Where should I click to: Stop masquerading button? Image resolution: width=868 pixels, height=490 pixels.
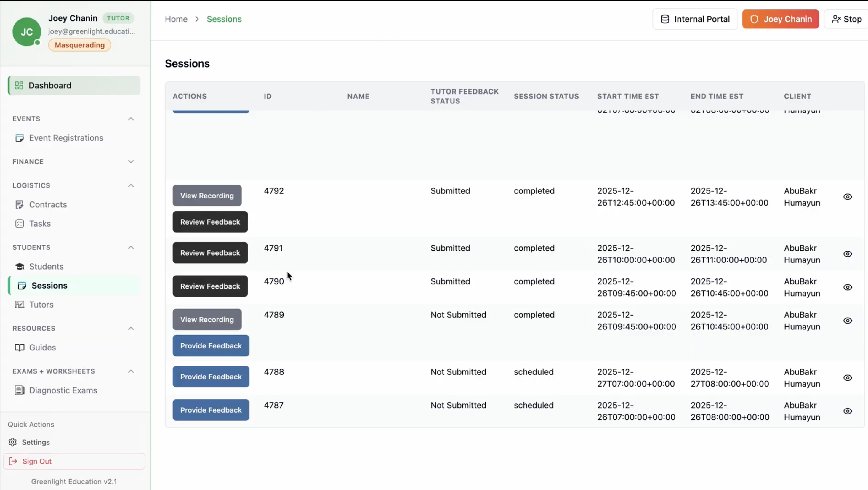tap(846, 19)
